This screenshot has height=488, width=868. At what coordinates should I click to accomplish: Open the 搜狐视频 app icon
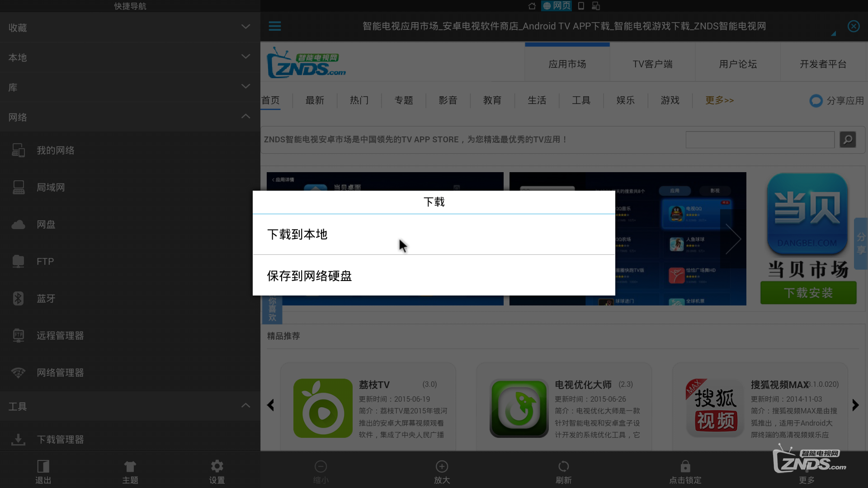(x=715, y=408)
